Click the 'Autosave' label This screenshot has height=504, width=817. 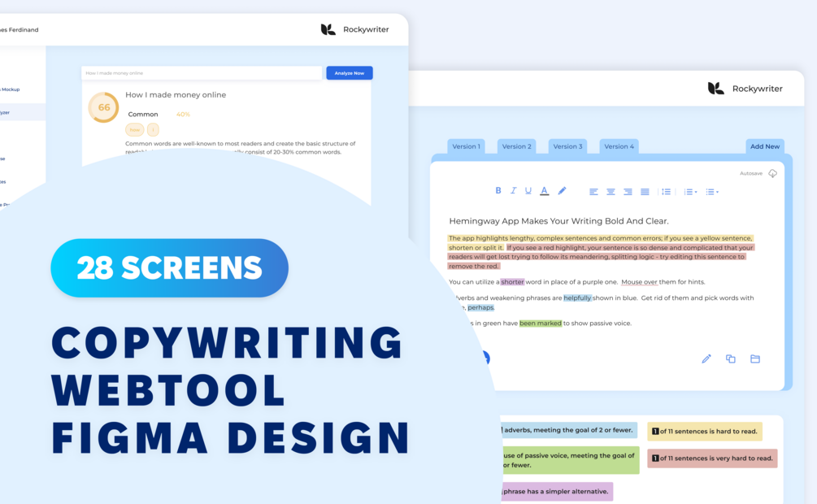[x=751, y=174]
